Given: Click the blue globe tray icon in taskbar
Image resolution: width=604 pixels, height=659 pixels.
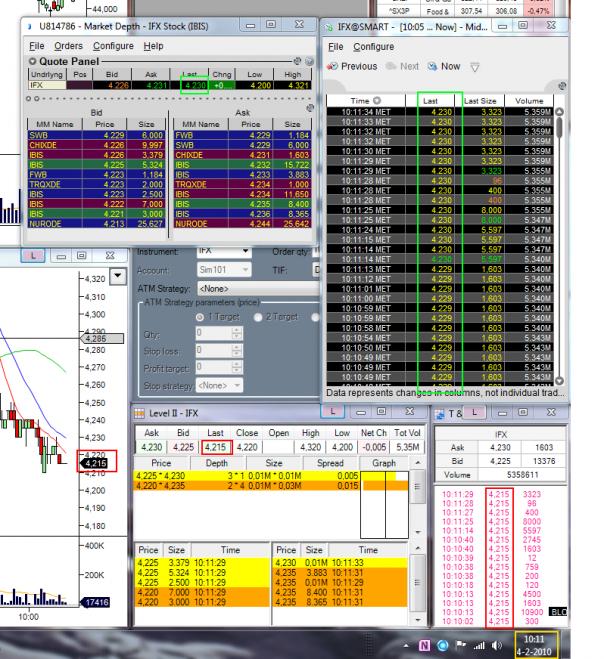Looking at the screenshot, I should coord(443,645).
